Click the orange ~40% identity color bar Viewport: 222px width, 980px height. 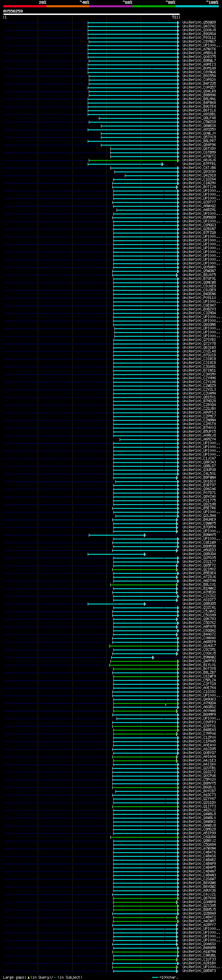coord(68,6)
